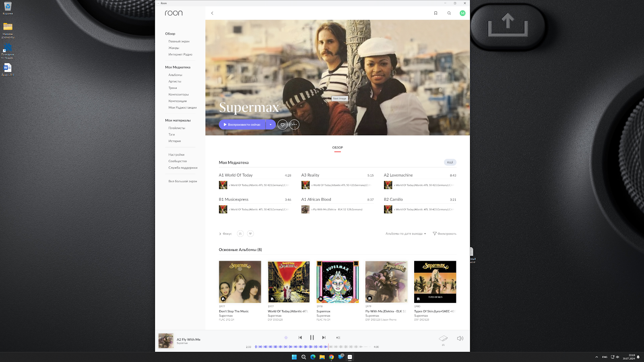
Task: Open the Recycle Bin desktop icon
Action: pos(8,8)
